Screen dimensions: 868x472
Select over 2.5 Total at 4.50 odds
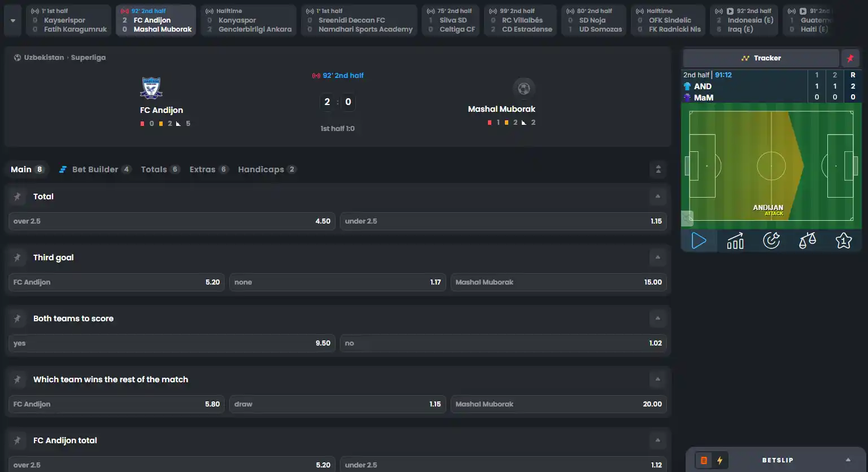coord(172,221)
